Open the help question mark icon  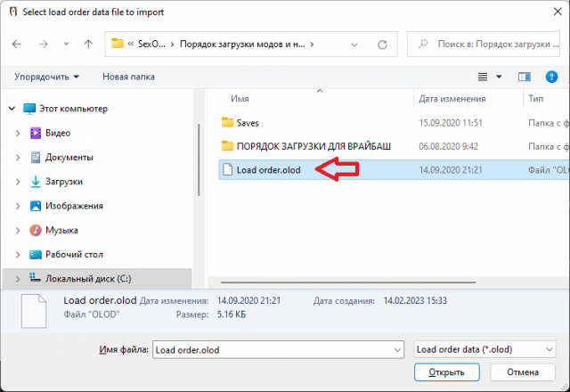(x=551, y=77)
